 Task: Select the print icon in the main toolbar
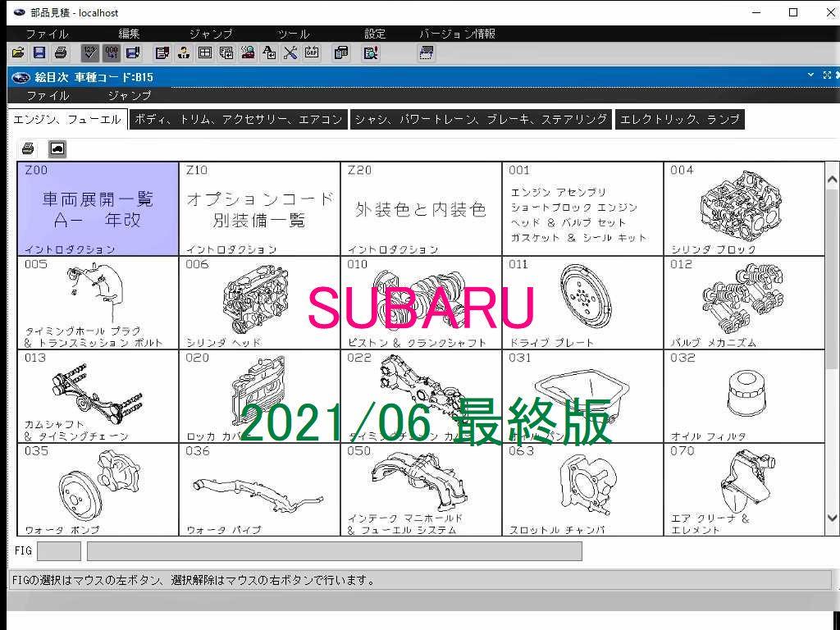coord(61,53)
